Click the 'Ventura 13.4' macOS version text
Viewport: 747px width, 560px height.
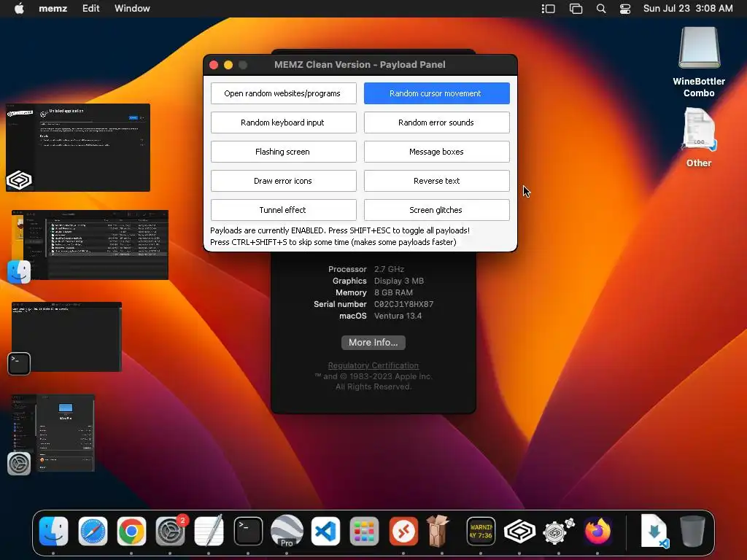pos(398,316)
